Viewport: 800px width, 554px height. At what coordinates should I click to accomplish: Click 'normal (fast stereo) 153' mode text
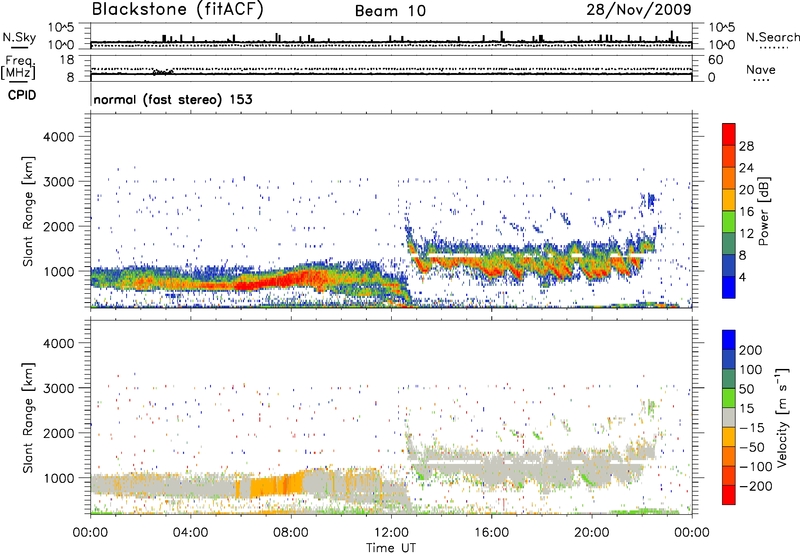[x=173, y=99]
